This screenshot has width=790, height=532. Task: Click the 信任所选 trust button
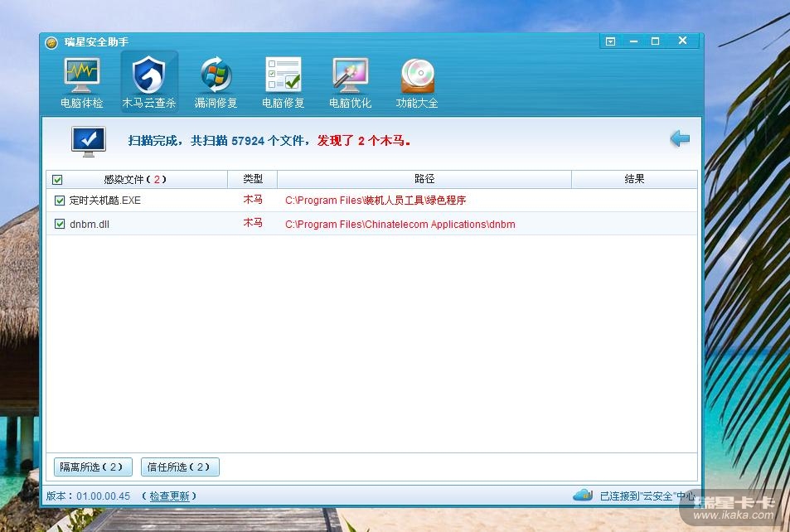[x=180, y=467]
